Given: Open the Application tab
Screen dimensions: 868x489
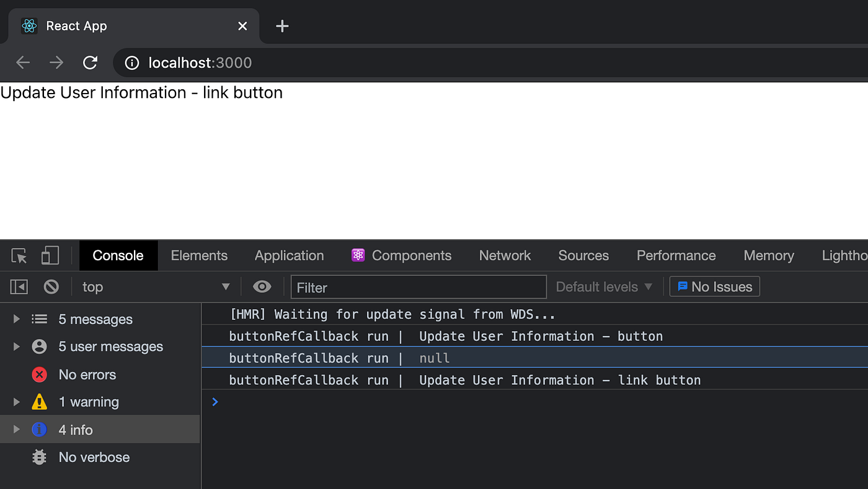Looking at the screenshot, I should [x=289, y=256].
